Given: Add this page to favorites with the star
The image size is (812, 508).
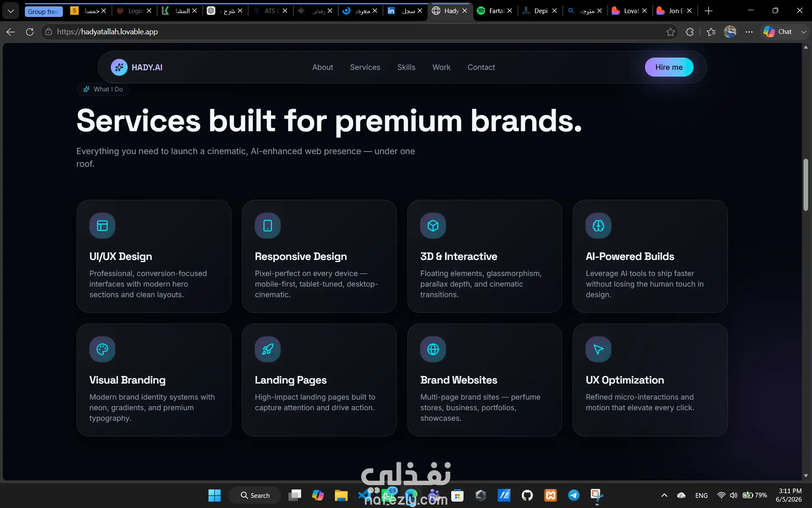Looking at the screenshot, I should (x=670, y=32).
